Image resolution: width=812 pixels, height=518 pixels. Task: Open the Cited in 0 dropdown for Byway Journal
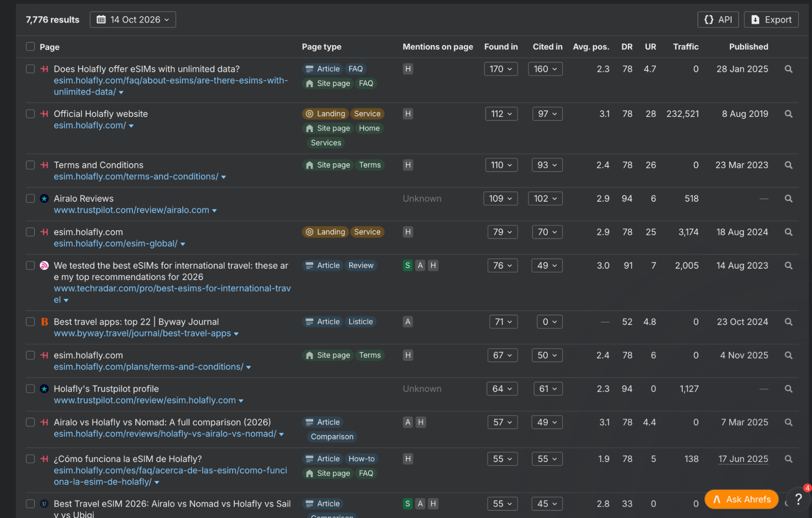[x=550, y=322]
